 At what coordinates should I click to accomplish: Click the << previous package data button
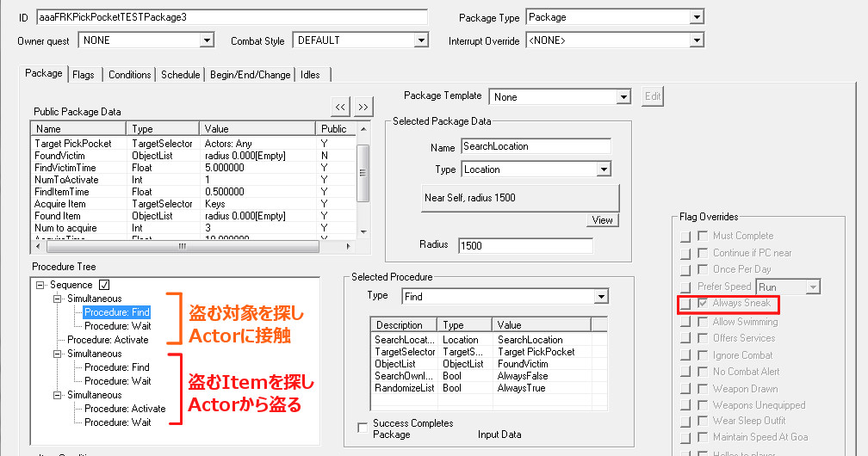click(340, 107)
